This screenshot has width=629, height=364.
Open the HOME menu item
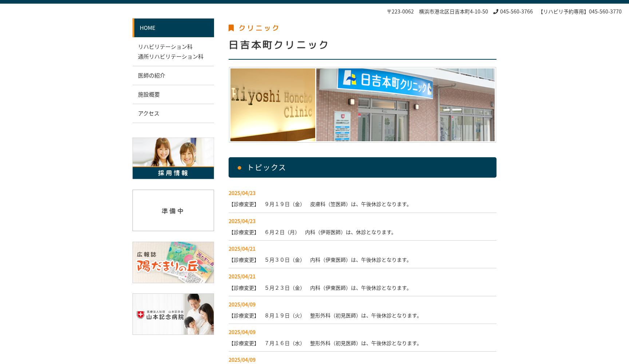pyautogui.click(x=173, y=28)
